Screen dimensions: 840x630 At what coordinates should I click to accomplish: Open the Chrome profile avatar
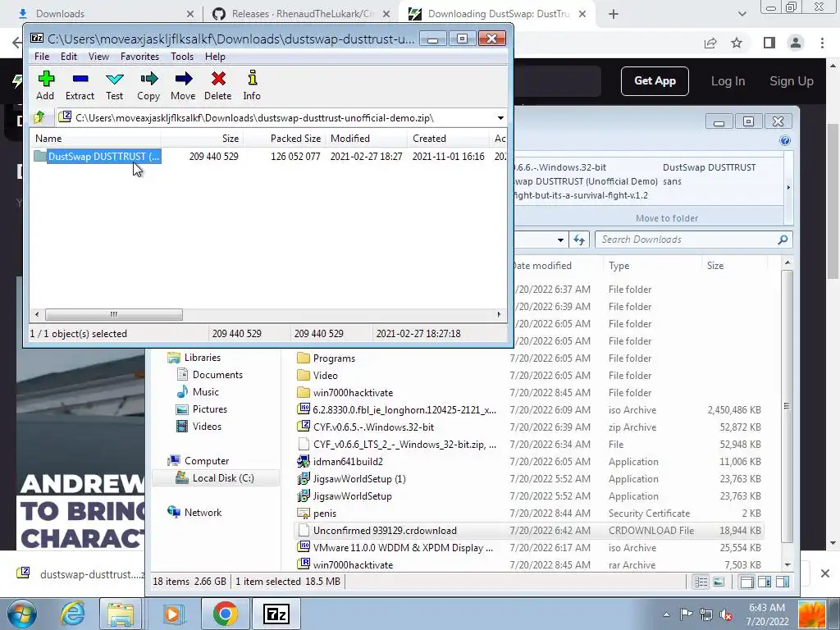[x=796, y=43]
